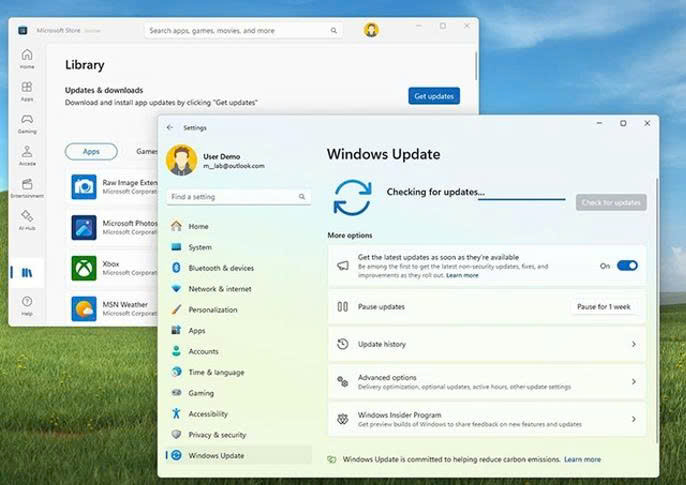The image size is (686, 485).
Task: Click the Find a setting search box
Action: click(238, 197)
